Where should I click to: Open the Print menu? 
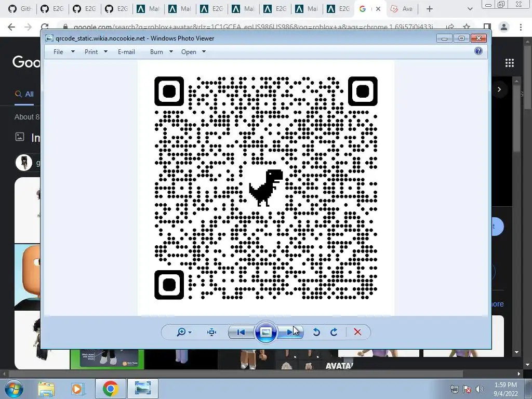pos(91,52)
